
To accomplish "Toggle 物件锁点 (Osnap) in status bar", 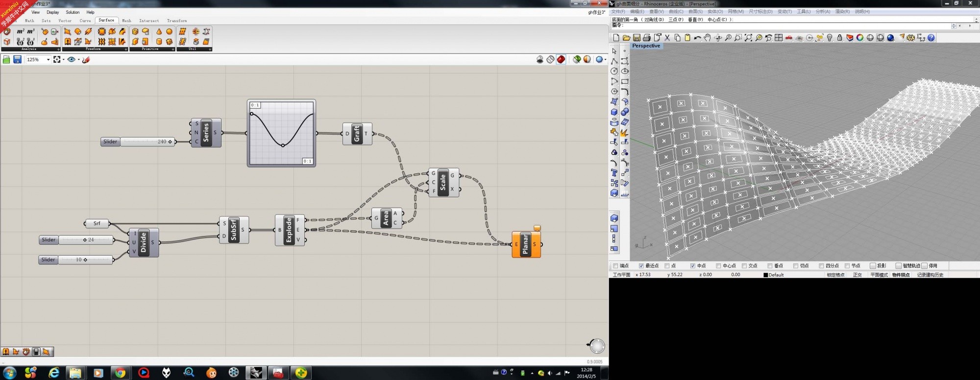I will 901,275.
